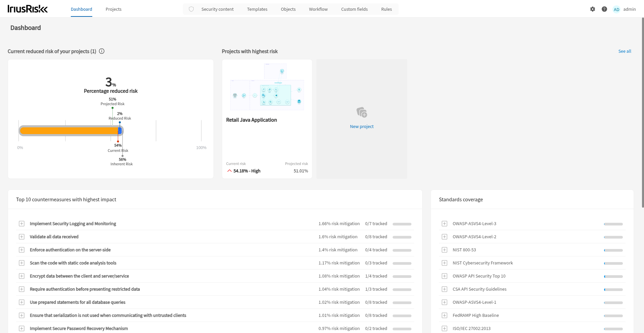Go to the Templates section
644x333 pixels.
tap(257, 9)
